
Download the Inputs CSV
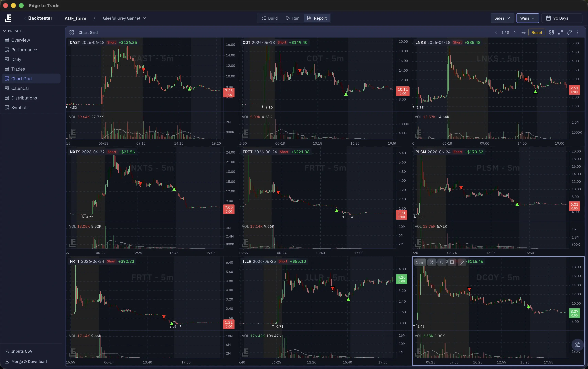[x=19, y=351]
